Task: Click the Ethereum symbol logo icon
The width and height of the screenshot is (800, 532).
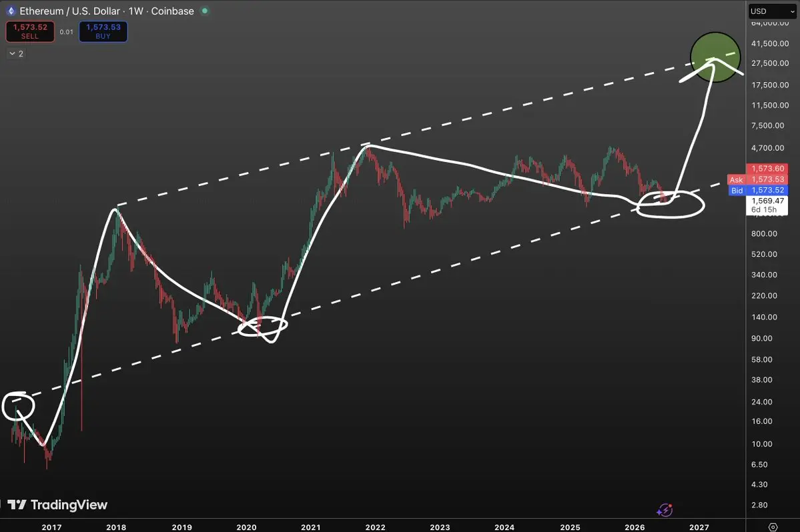Action: point(11,11)
